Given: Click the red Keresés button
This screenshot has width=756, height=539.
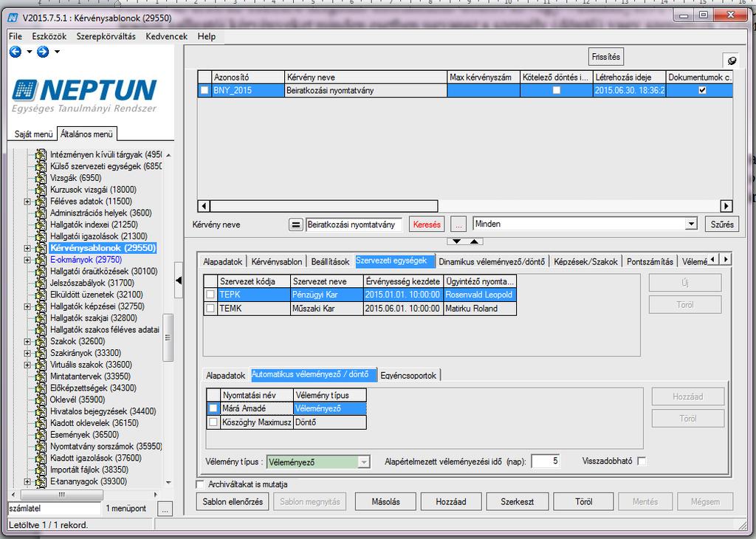Looking at the screenshot, I should pos(427,224).
